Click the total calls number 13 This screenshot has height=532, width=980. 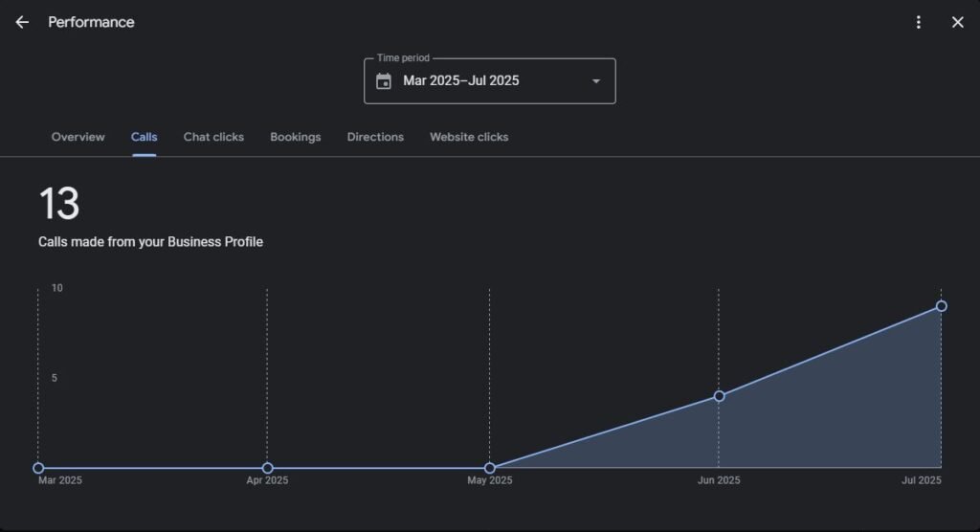point(58,204)
